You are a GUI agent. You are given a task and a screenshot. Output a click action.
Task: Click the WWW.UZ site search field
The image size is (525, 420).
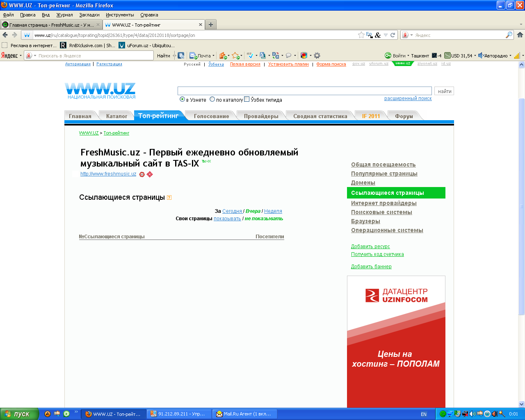click(x=304, y=91)
